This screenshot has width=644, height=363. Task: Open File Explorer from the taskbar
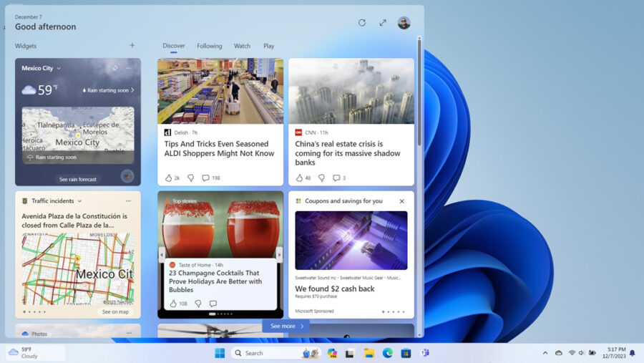coord(369,353)
